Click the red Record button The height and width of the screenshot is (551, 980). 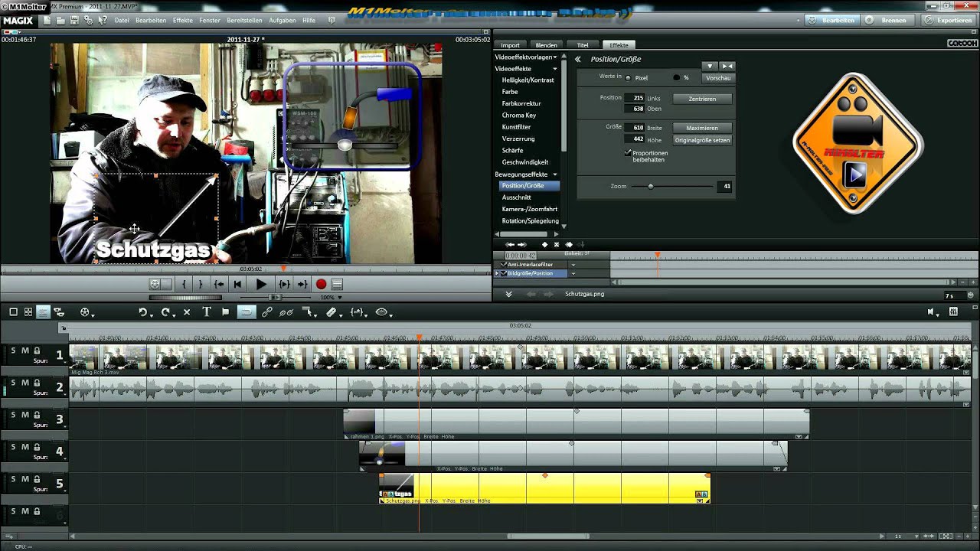pos(321,284)
